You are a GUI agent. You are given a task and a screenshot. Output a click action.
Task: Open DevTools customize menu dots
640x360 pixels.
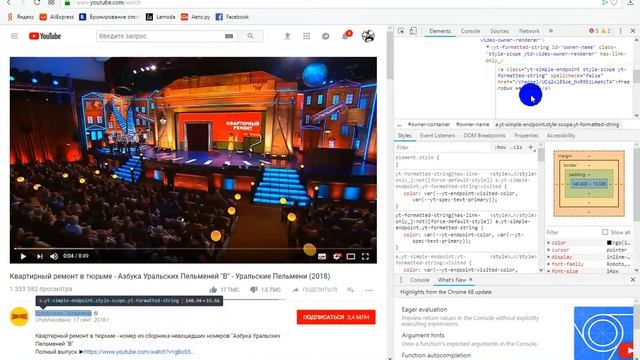[x=620, y=31]
